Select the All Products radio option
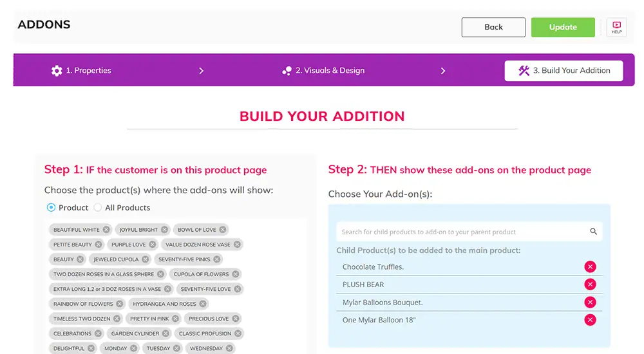This screenshot has height=354, width=644. click(97, 207)
